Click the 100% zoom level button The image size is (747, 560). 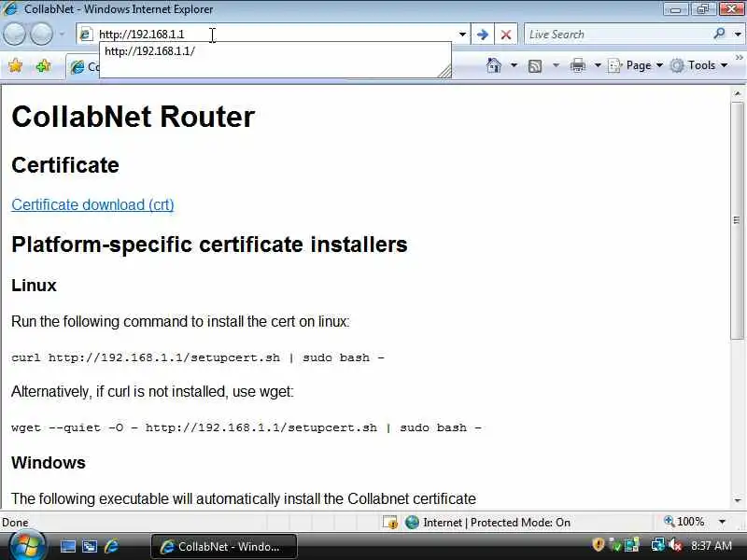684,522
